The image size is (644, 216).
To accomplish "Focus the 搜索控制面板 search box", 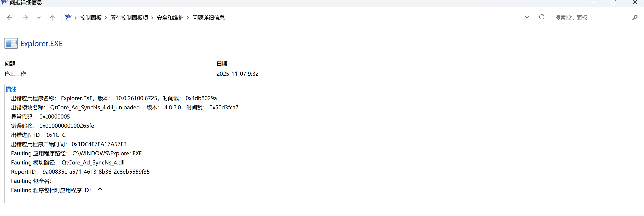I will click(x=592, y=18).
